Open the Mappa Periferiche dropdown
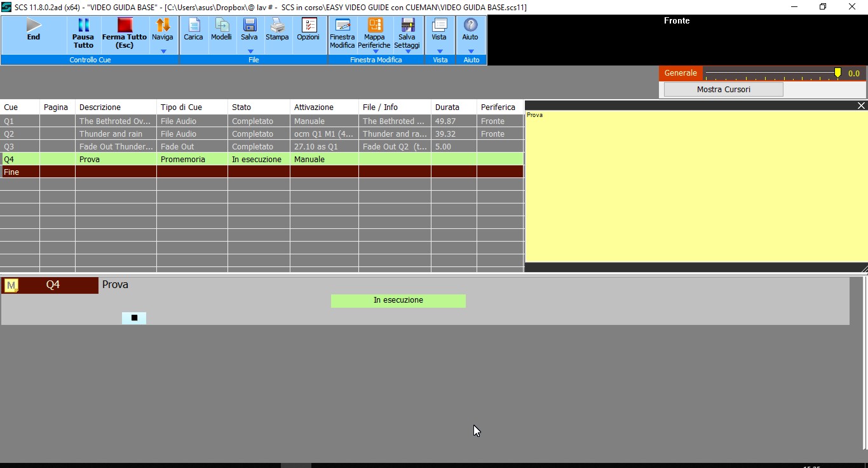Viewport: 868px width, 468px height. click(375, 52)
